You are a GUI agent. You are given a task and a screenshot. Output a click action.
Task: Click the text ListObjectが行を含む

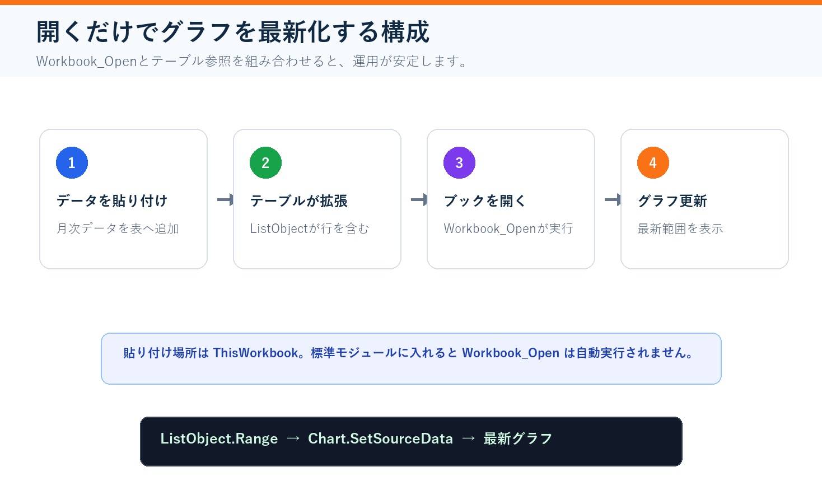(310, 228)
